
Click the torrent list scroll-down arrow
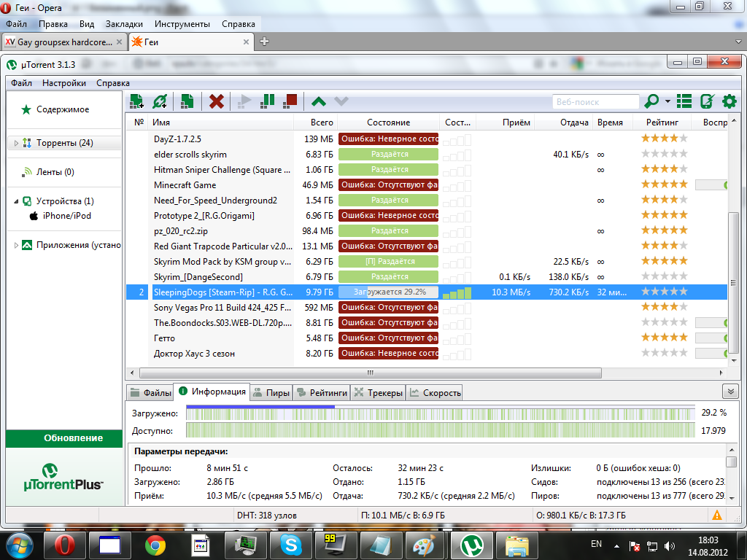(734, 361)
